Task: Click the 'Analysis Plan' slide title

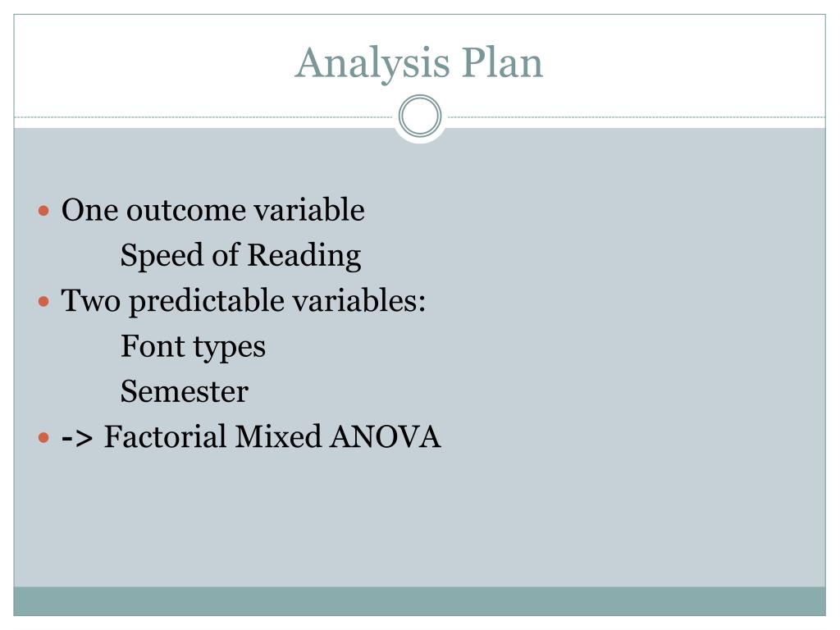Action: [x=419, y=63]
